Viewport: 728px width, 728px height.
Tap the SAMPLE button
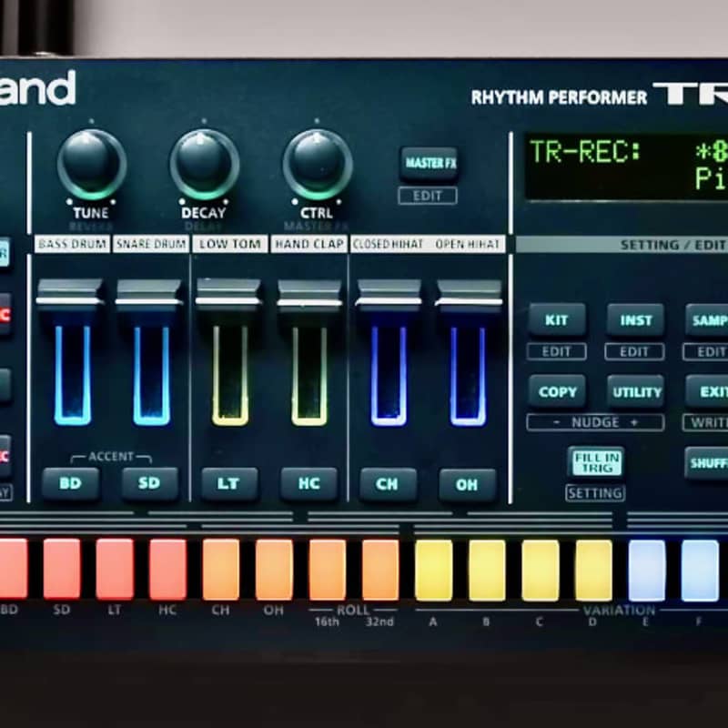click(x=707, y=320)
